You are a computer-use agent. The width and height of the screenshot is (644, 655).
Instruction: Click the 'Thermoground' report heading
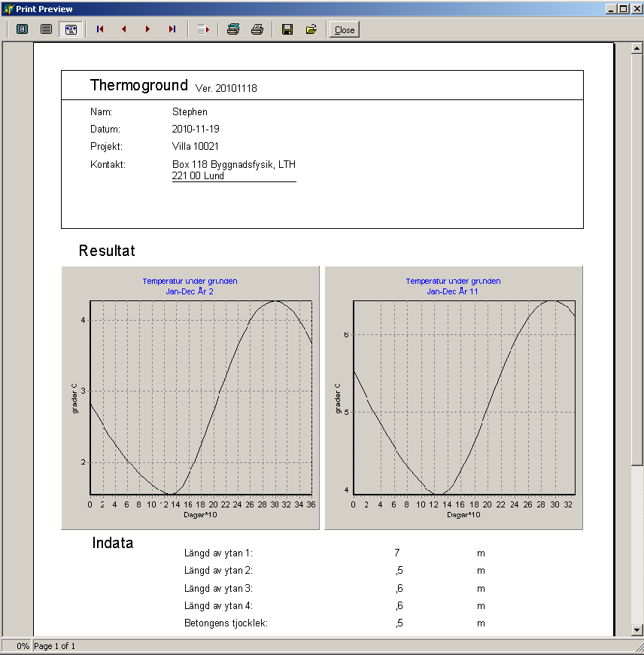[x=139, y=85]
